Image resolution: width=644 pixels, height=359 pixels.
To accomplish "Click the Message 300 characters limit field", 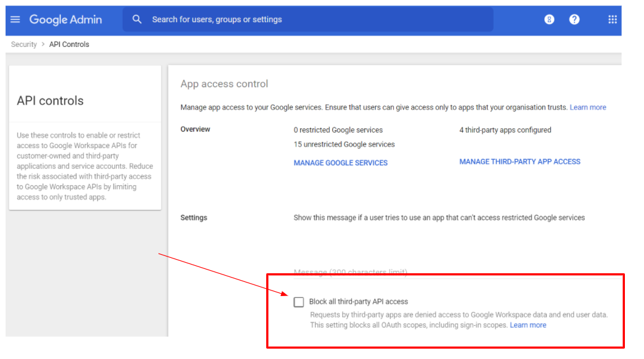I will pyautogui.click(x=457, y=272).
